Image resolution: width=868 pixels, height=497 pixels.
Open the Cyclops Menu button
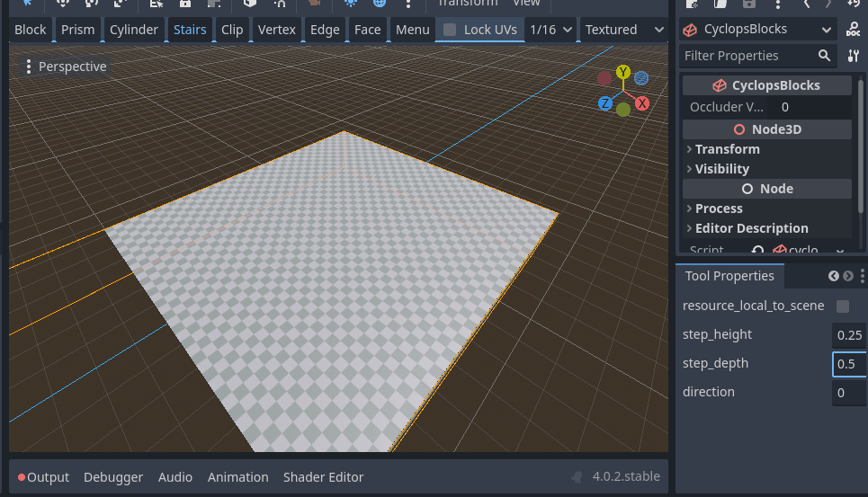coord(412,30)
